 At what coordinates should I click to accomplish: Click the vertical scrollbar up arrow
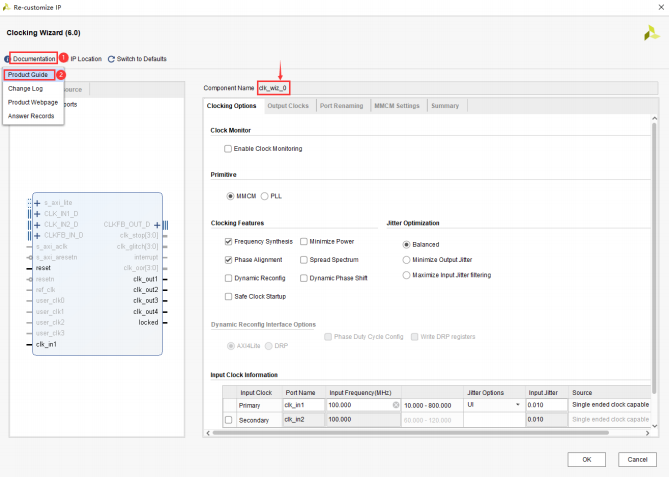654,118
